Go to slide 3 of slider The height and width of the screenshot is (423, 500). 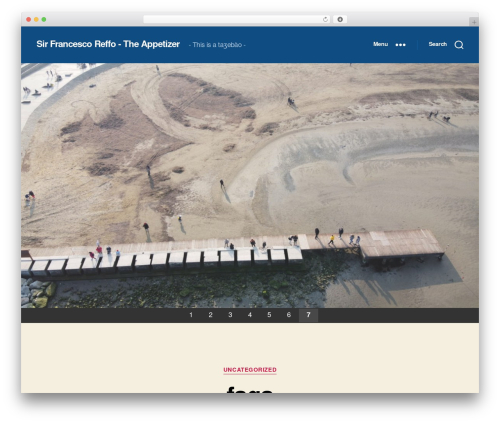point(230,315)
